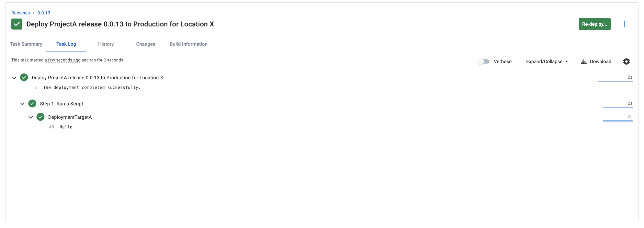This screenshot has height=228, width=644.
Task: Collapse the DeploymentTargetA log section
Action: pos(31,117)
